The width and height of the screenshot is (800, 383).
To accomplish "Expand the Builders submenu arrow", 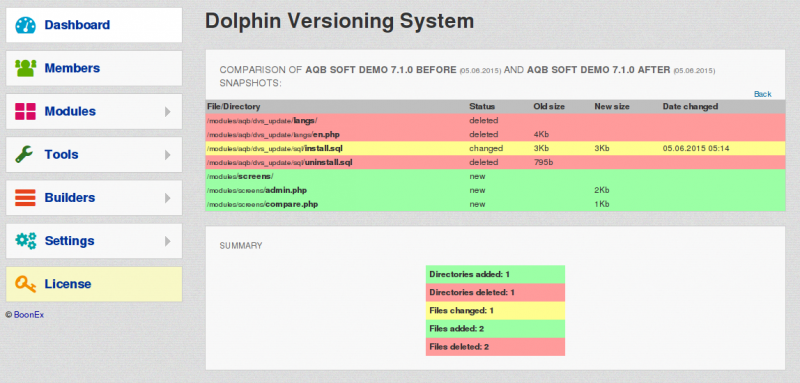I will click(x=167, y=198).
